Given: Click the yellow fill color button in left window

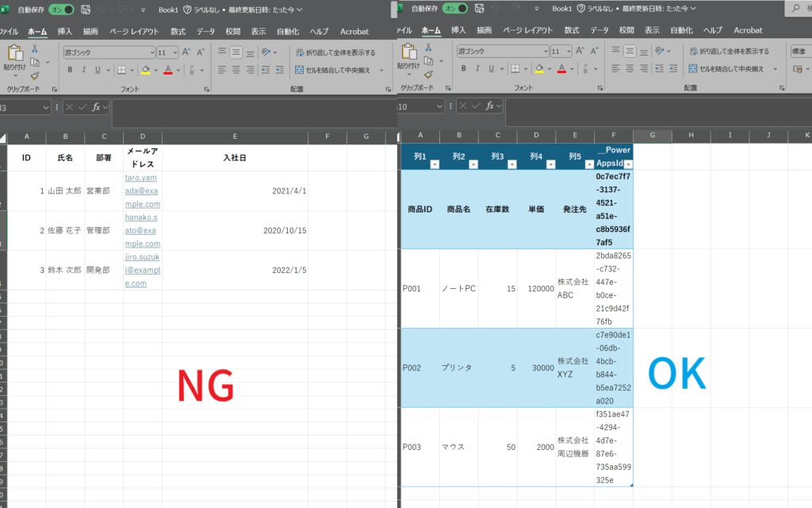Looking at the screenshot, I should pos(145,70).
